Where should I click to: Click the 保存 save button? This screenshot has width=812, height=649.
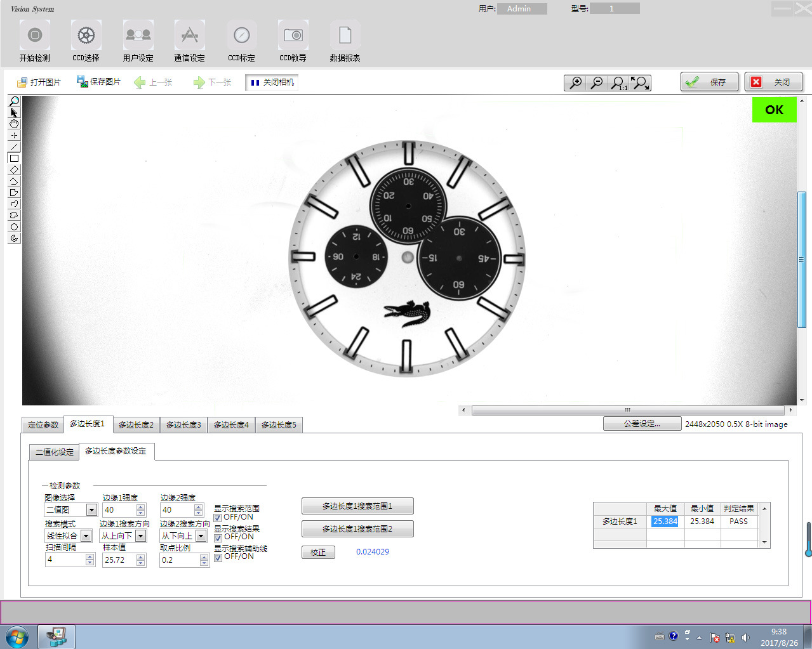[710, 82]
